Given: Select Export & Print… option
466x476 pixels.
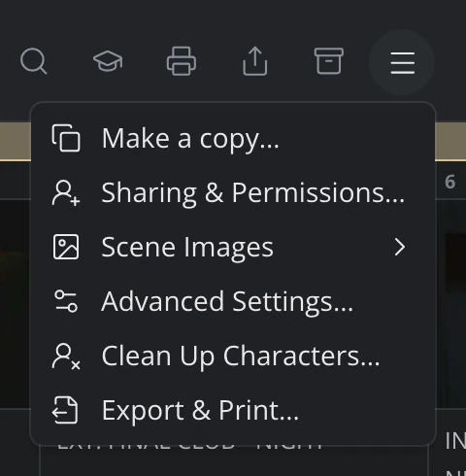Looking at the screenshot, I should (233, 411).
